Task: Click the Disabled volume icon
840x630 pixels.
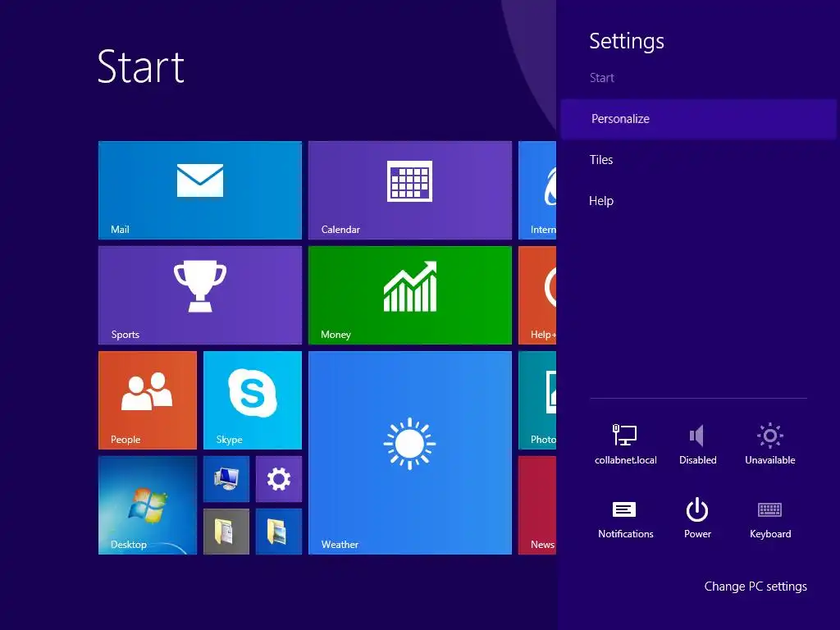Action: coord(697,444)
